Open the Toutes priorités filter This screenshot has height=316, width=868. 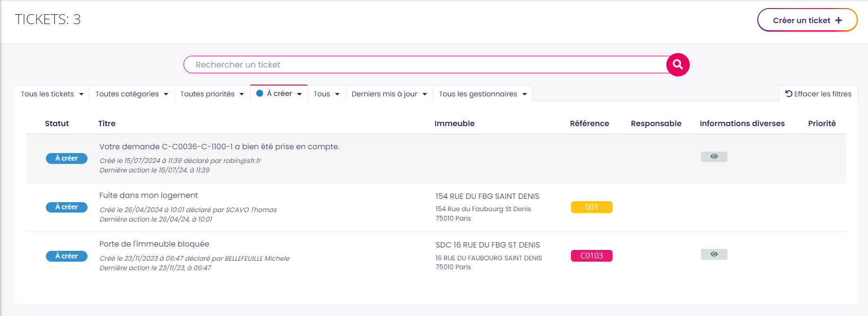point(212,94)
